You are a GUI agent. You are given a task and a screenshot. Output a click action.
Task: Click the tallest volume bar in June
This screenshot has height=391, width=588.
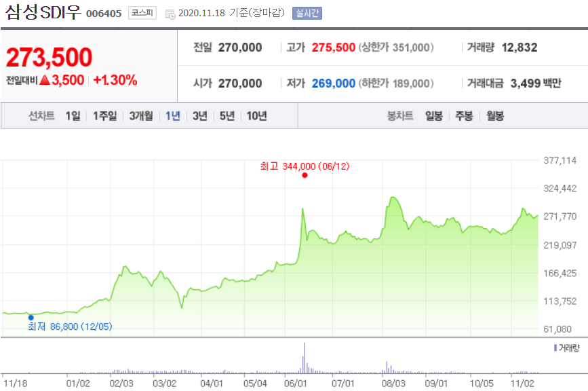[x=305, y=358]
